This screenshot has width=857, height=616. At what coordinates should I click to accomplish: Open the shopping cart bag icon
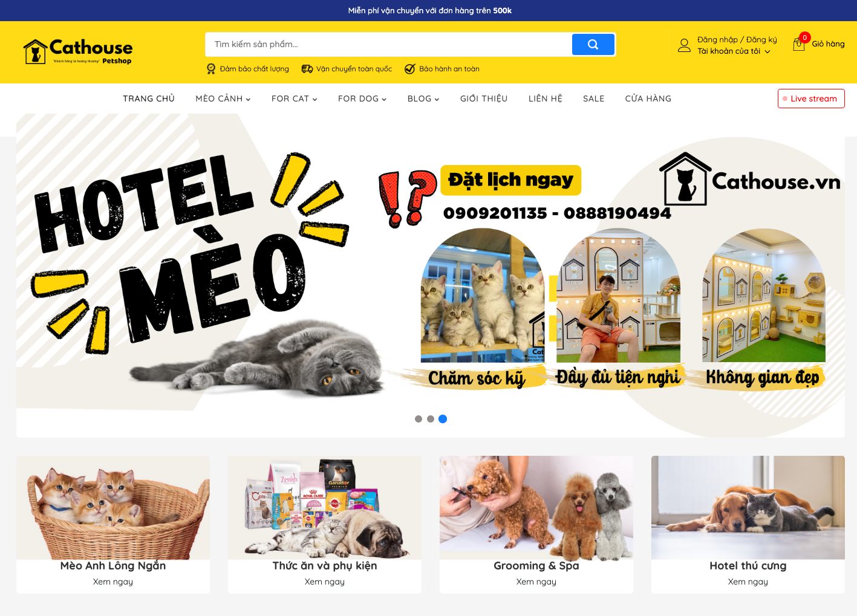pos(799,44)
